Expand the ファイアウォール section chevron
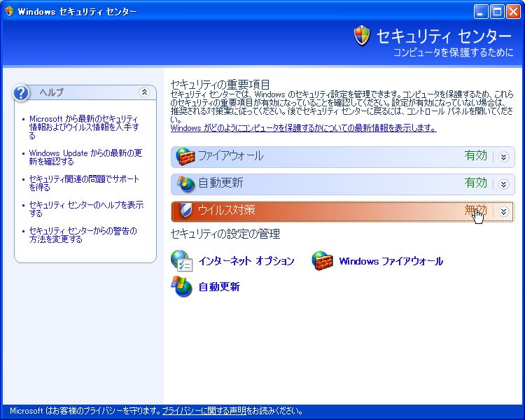 click(503, 157)
